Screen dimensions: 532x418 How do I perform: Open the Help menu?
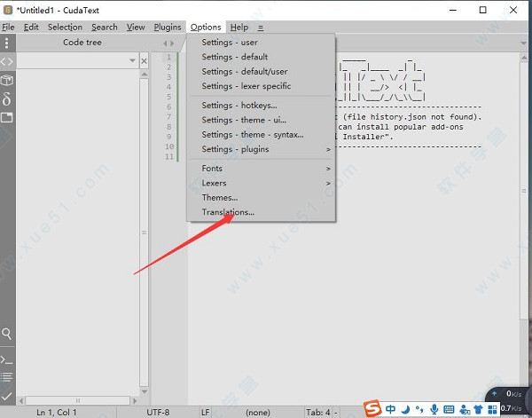coord(239,28)
